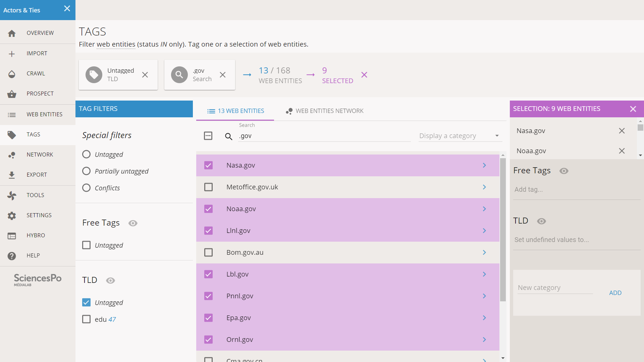
Task: Check Untagged under Free Tags filter
Action: coord(86,245)
